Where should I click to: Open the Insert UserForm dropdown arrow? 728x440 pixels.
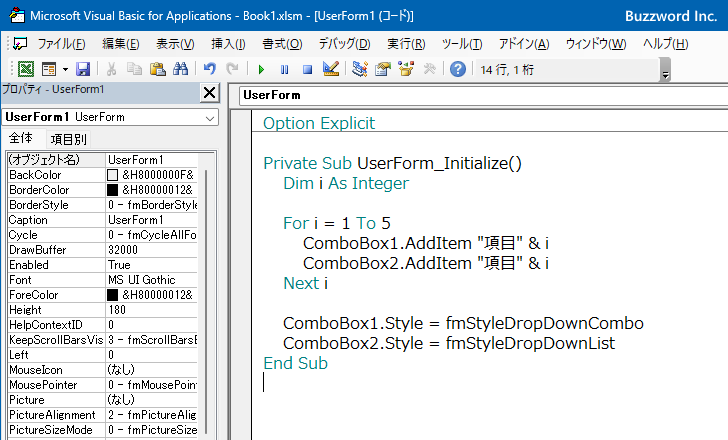click(x=65, y=70)
